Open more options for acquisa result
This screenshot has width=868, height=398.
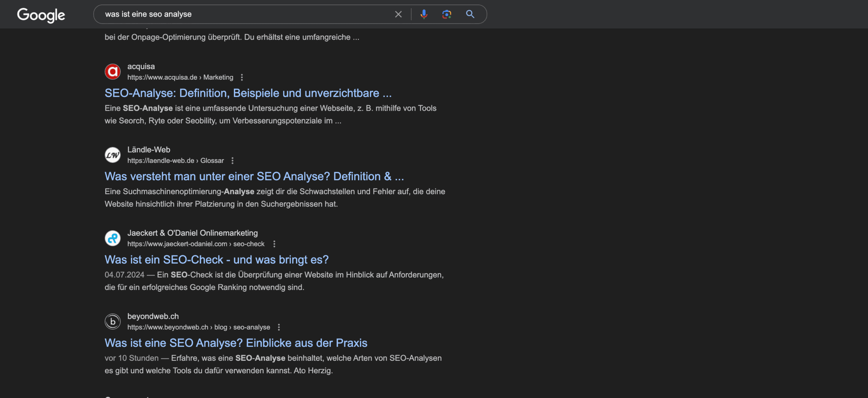click(242, 77)
